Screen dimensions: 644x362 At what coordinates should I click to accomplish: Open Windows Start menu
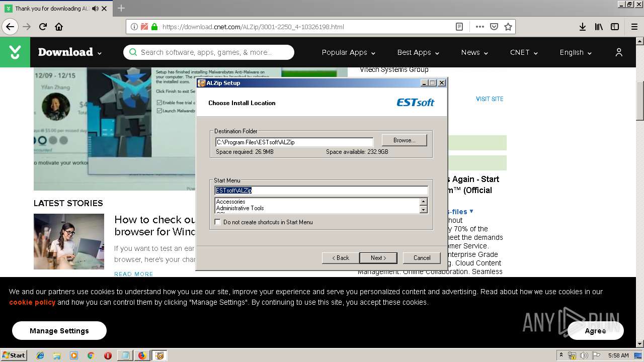[x=14, y=355]
